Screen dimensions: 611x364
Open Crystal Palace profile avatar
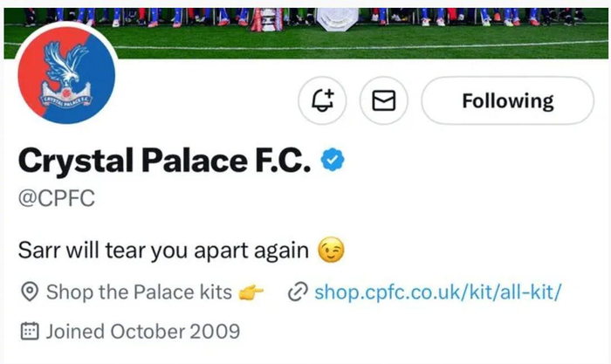pos(65,83)
